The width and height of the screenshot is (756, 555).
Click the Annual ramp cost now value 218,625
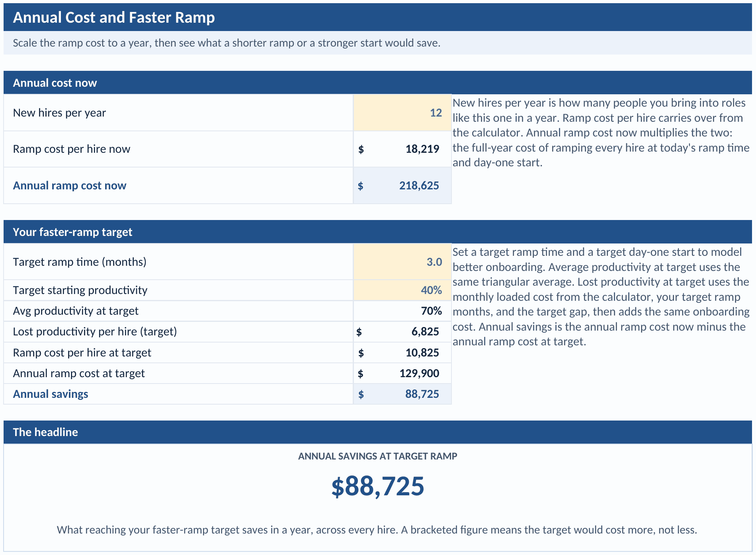click(x=402, y=185)
